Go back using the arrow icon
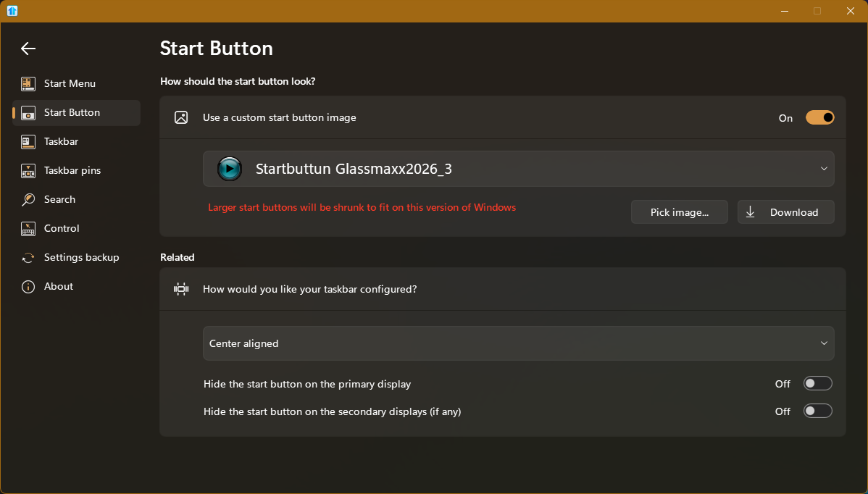Viewport: 868px width, 494px height. pyautogui.click(x=28, y=49)
